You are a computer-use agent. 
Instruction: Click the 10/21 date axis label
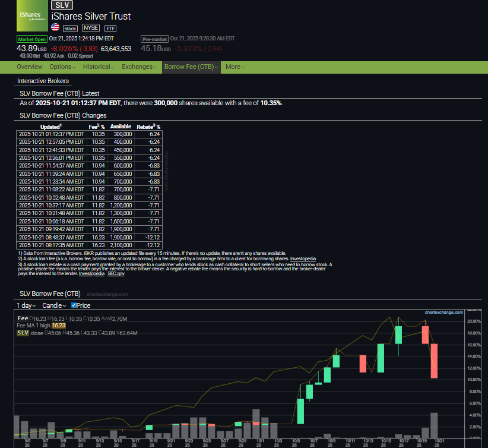coord(439,443)
